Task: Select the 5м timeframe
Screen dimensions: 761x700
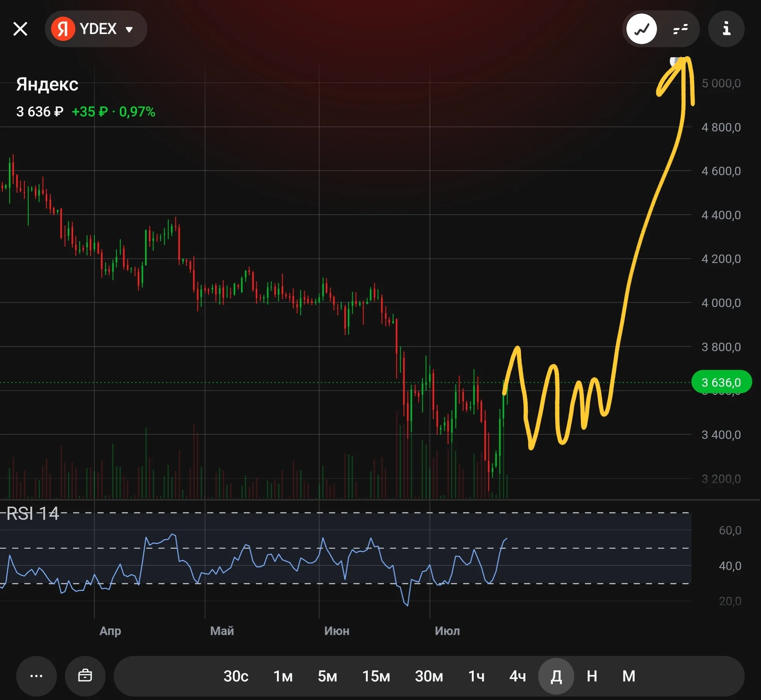Action: [328, 676]
